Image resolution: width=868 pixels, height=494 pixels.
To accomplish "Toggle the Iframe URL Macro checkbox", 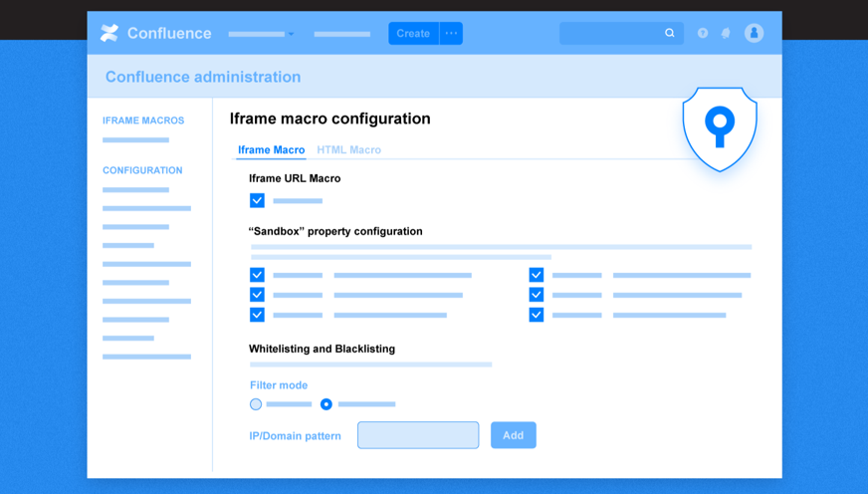I will pyautogui.click(x=257, y=200).
